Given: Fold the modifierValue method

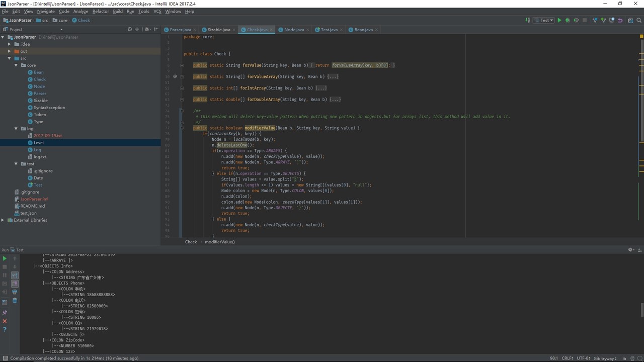Looking at the screenshot, I should (x=182, y=128).
